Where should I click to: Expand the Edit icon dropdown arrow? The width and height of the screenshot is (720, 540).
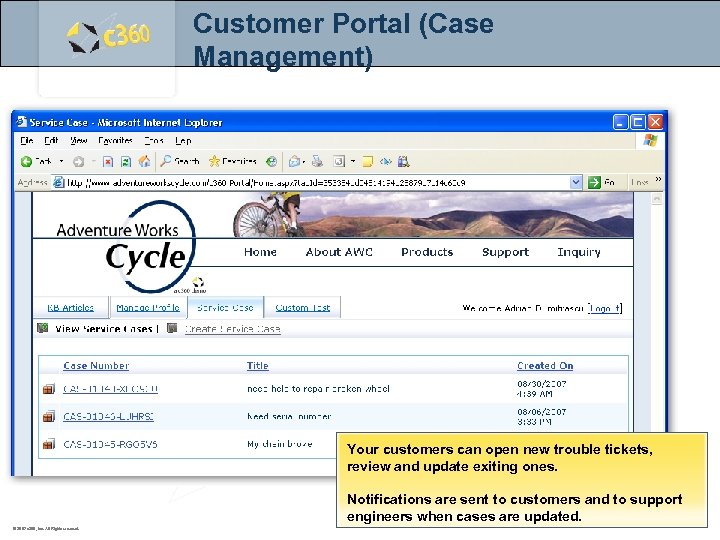353,161
